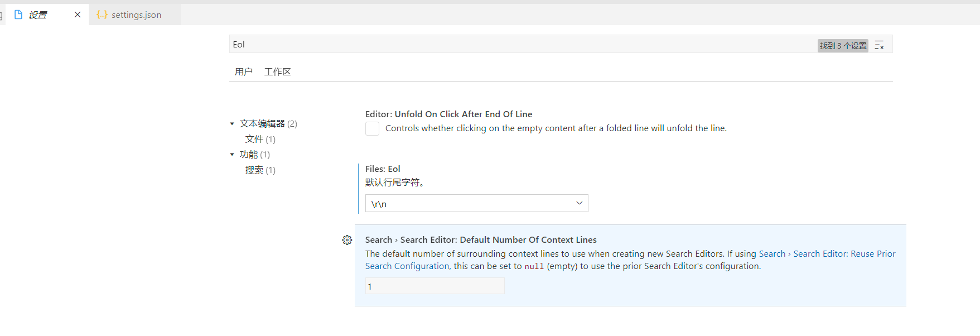Click the Editor: Unfold On Click setting title
980x336 pixels.
[448, 114]
